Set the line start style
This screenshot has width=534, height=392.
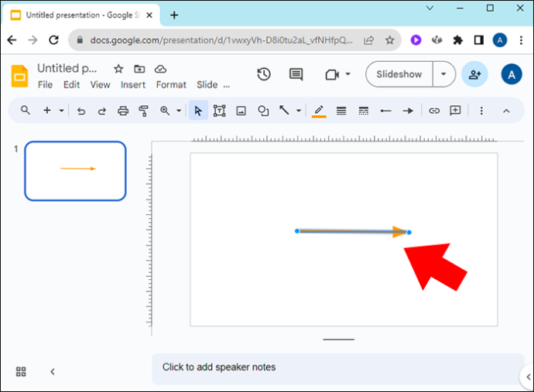(386, 111)
